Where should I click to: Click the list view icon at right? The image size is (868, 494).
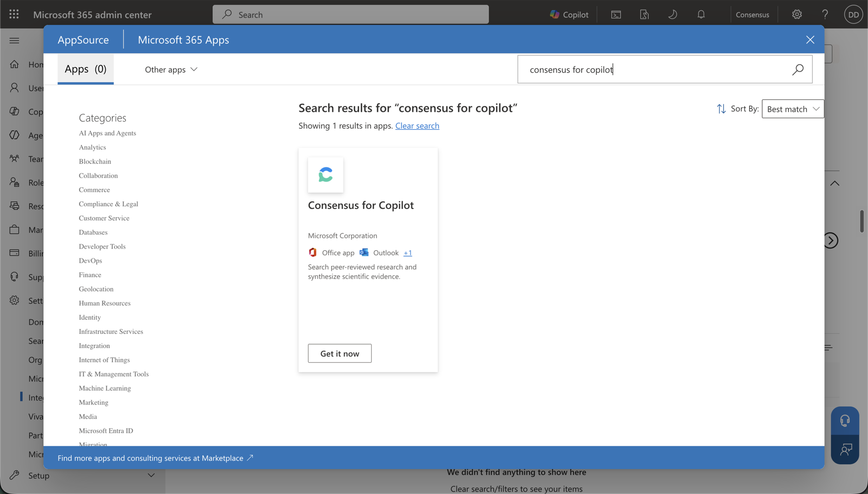click(828, 347)
